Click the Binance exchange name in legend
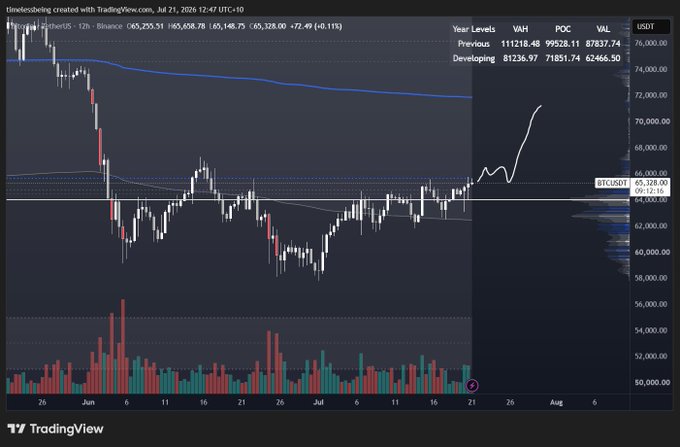The image size is (680, 447). pos(109,26)
